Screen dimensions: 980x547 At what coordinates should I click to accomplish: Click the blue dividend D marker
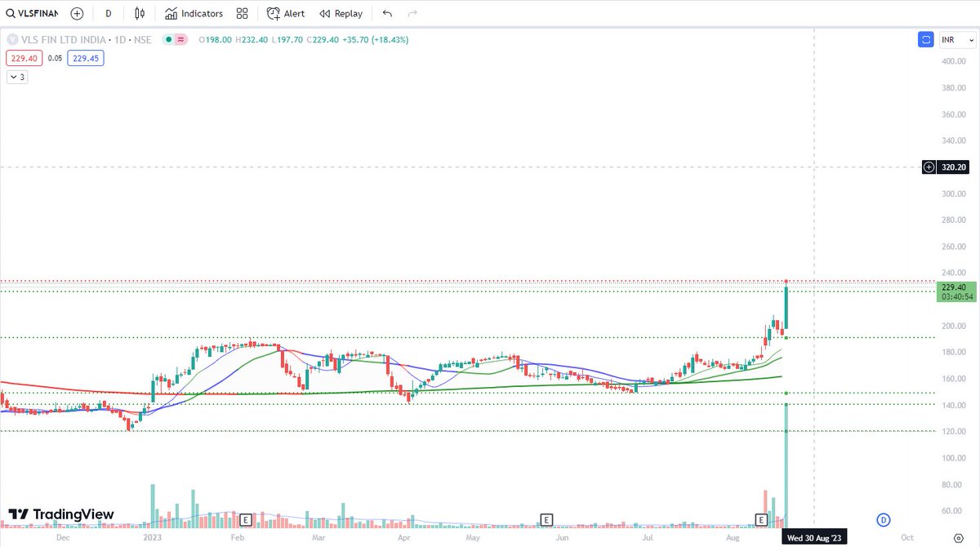[x=882, y=519]
